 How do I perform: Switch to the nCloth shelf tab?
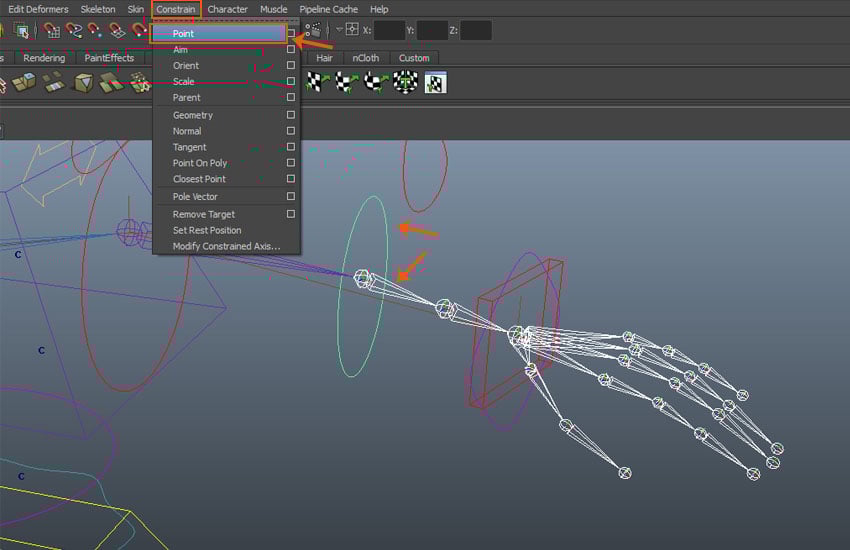[x=365, y=58]
